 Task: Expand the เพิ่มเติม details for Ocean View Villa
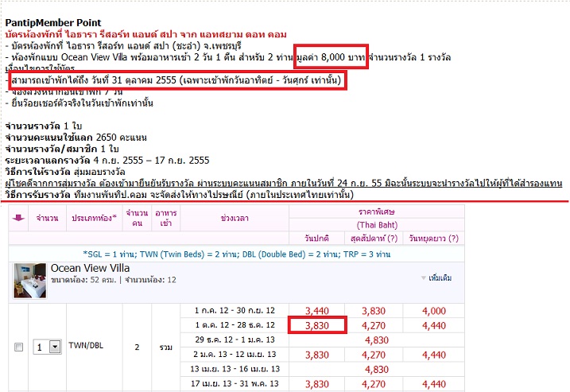436,278
